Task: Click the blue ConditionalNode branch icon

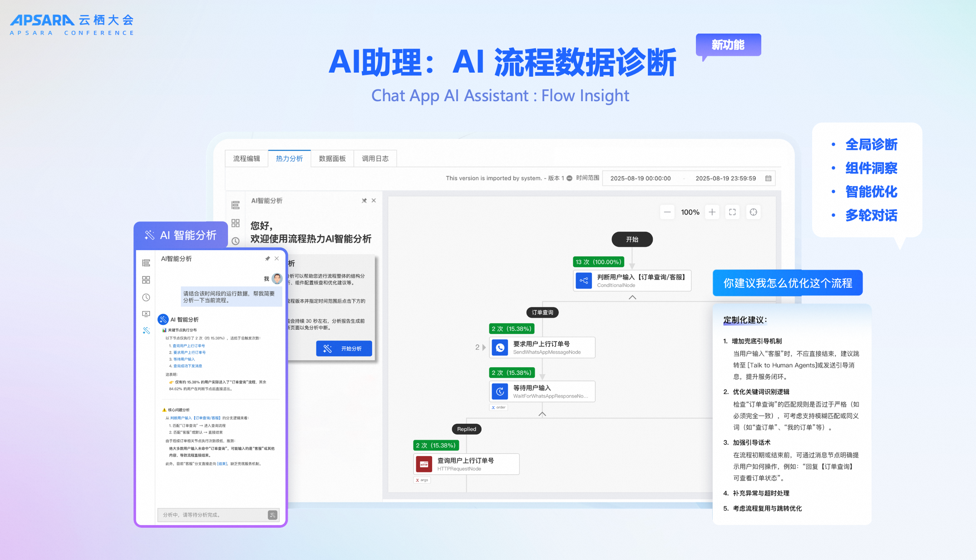Action: 584,280
